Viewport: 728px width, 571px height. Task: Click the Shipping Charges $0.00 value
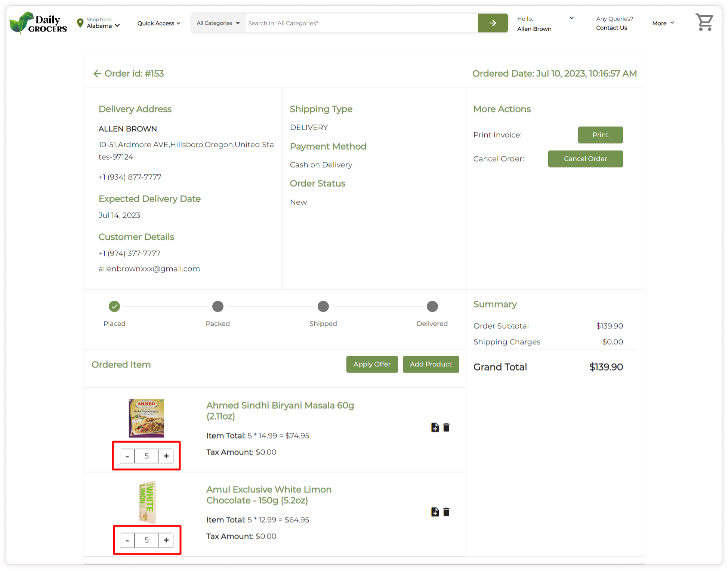click(x=612, y=342)
